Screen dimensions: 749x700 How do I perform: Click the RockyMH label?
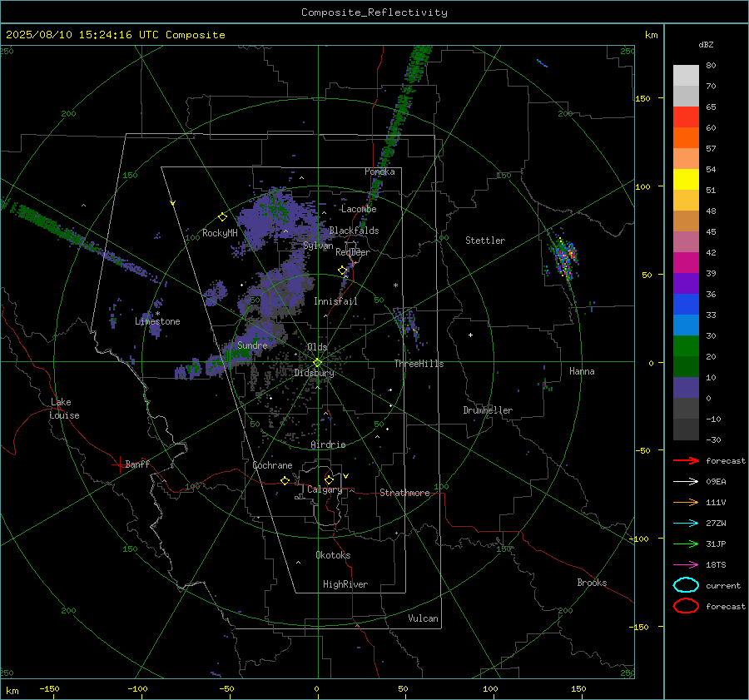pos(220,233)
